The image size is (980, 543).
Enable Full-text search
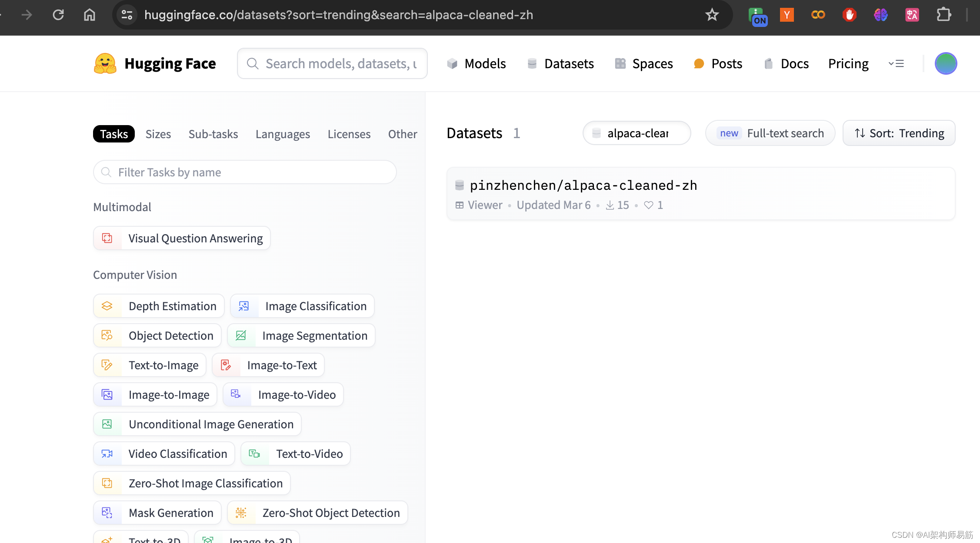tap(770, 133)
